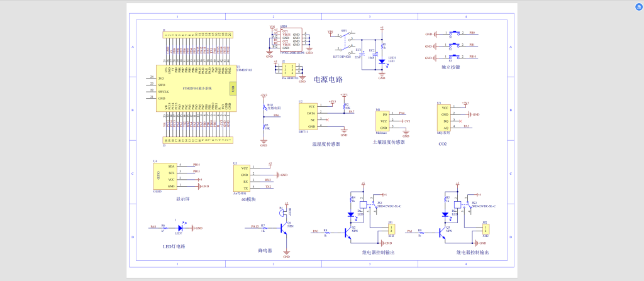
Task: Click the 独立按键 label
Action: point(451,67)
